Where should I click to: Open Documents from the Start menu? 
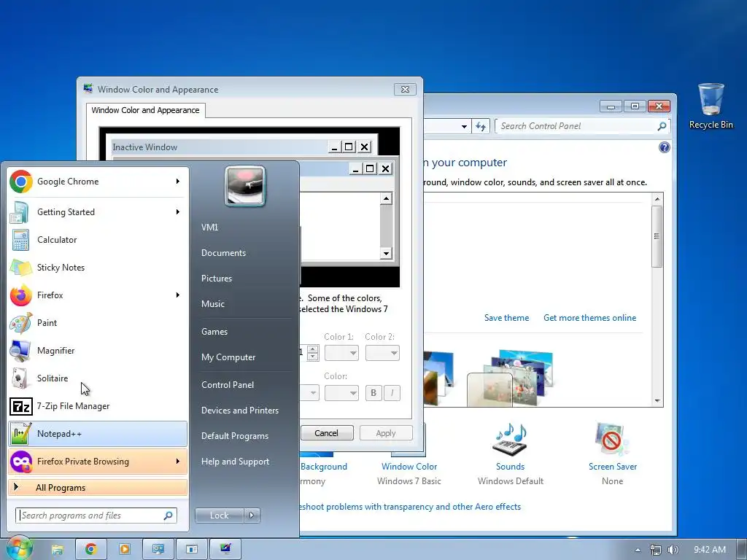coord(223,253)
